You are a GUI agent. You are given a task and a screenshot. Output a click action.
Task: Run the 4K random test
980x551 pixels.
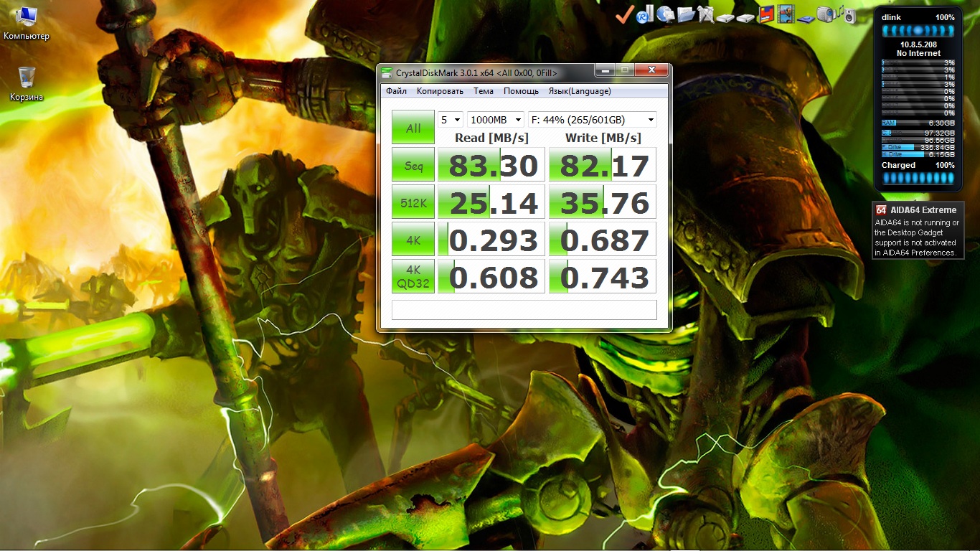coord(413,239)
